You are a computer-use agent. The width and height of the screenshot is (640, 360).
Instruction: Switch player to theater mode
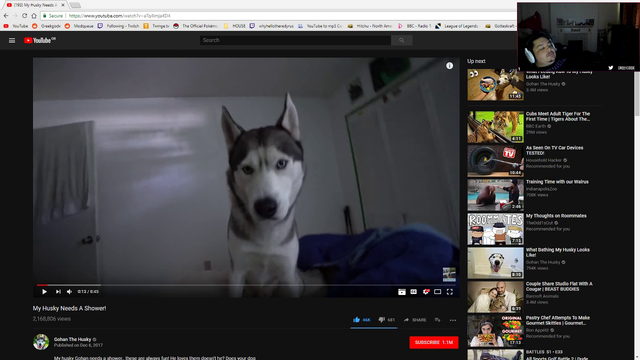(x=438, y=291)
